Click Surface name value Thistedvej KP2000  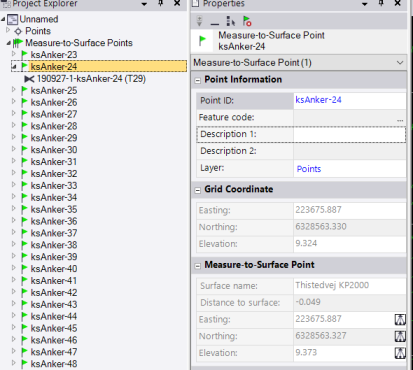(x=332, y=285)
